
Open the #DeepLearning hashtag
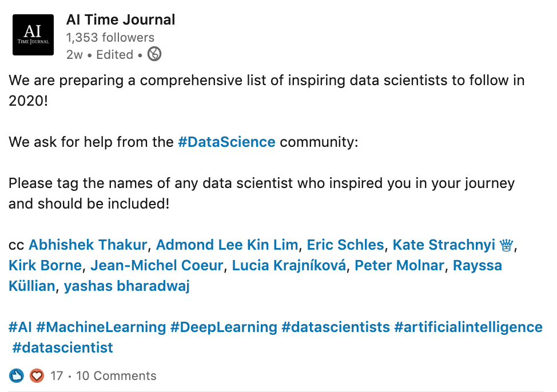coord(224,327)
